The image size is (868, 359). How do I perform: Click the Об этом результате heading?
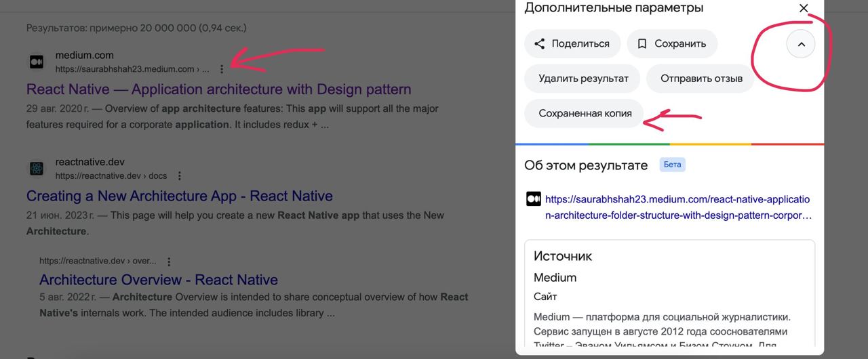[586, 165]
